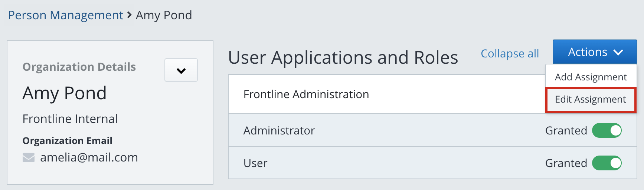Image resolution: width=644 pixels, height=190 pixels.
Task: Click the User Applications and Roles heading
Action: click(343, 58)
